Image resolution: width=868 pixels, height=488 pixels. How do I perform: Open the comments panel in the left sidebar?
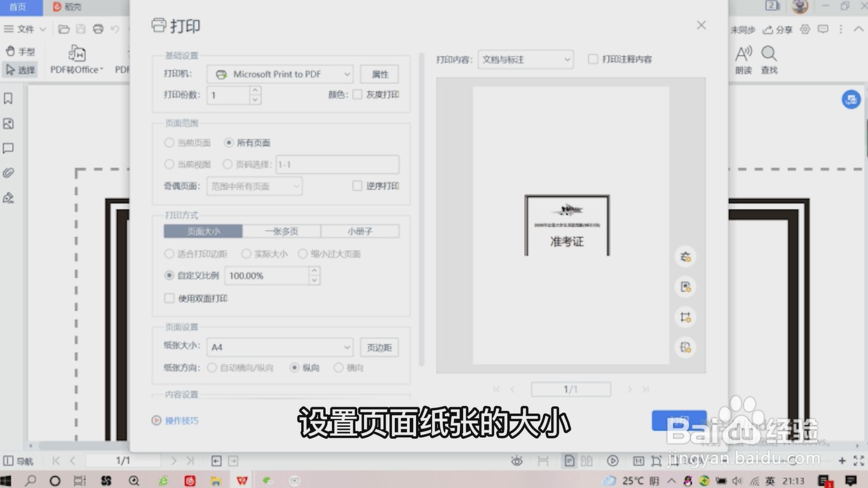(x=9, y=148)
